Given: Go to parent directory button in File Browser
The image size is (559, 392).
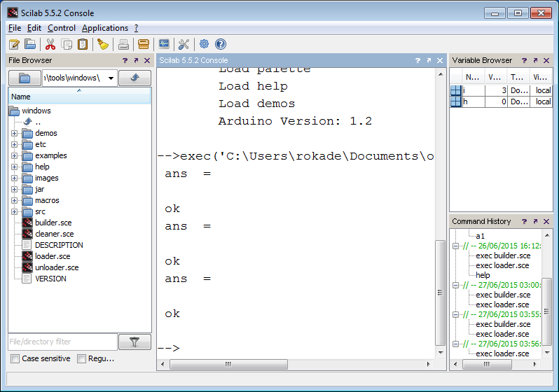Looking at the screenshot, I should pyautogui.click(x=134, y=78).
